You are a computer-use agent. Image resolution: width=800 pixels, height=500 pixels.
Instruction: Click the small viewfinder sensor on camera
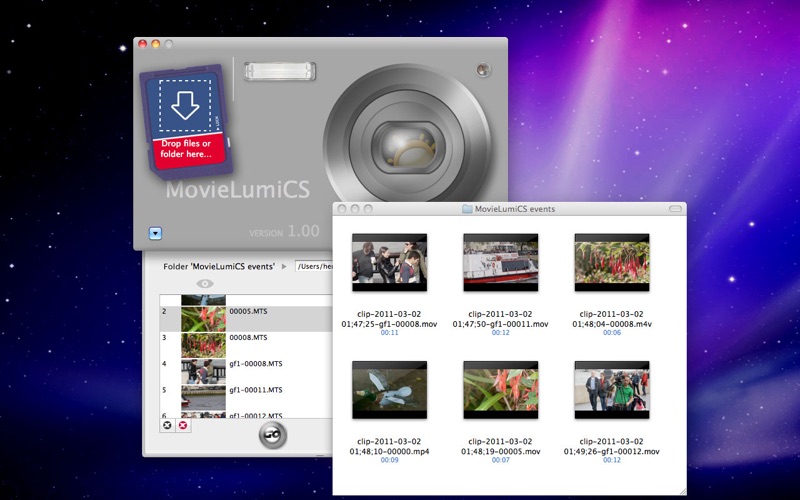coord(483,69)
